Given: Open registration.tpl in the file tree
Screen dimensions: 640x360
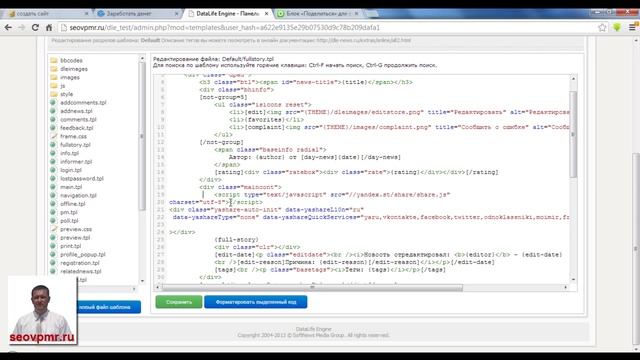Looking at the screenshot, I should (x=80, y=263).
